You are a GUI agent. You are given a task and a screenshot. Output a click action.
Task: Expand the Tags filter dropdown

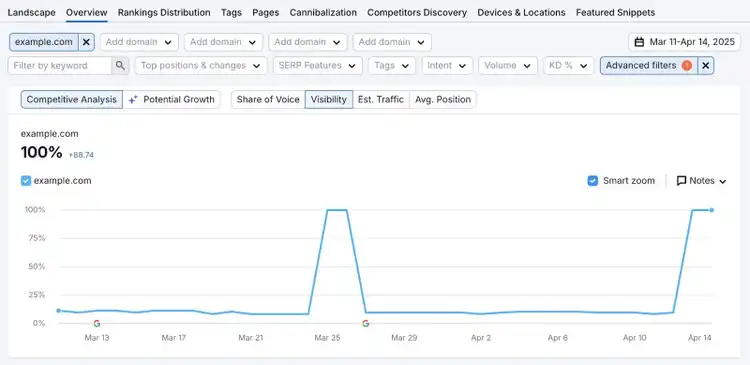[392, 66]
